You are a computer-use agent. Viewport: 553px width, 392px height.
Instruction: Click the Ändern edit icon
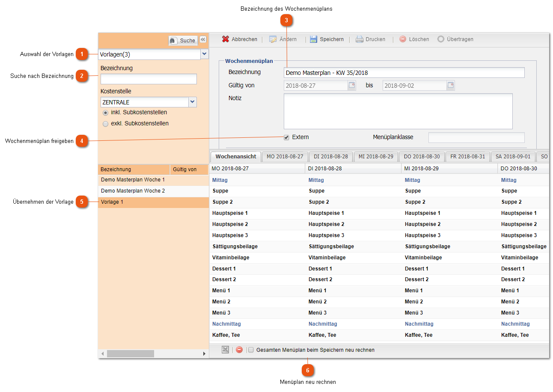click(x=273, y=39)
